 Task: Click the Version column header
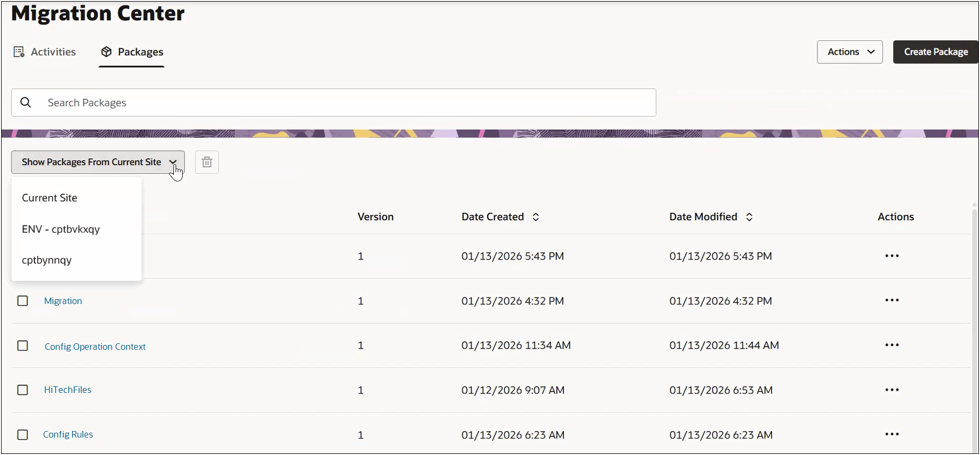point(375,217)
